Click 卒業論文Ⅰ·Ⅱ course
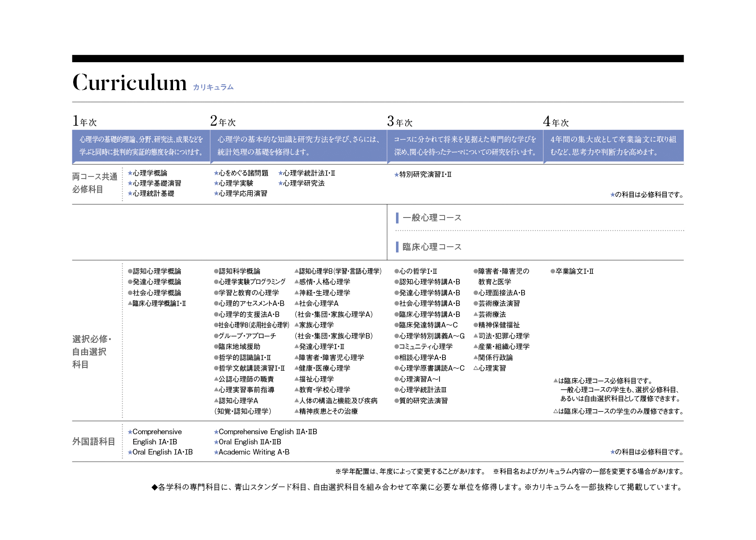The height and width of the screenshot is (540, 756). click(572, 271)
